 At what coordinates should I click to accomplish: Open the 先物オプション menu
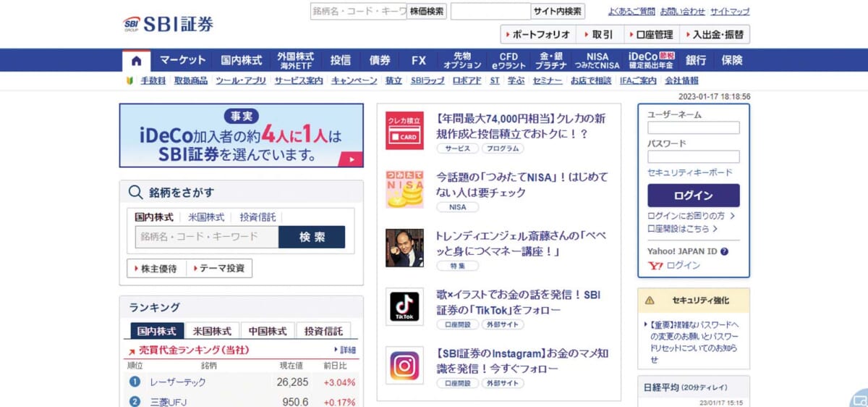[x=462, y=60]
